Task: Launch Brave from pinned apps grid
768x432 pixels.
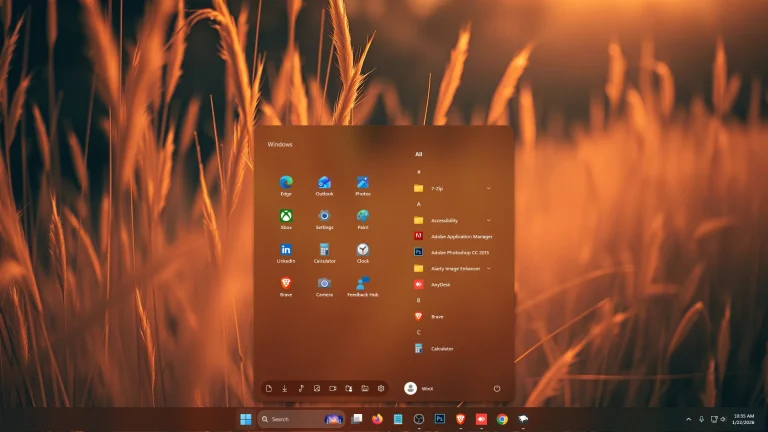Action: [x=286, y=287]
